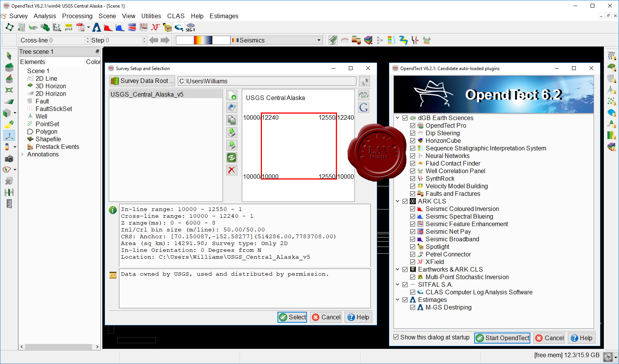This screenshot has width=619, height=364.
Task: Open the Estimages menu
Action: click(224, 16)
